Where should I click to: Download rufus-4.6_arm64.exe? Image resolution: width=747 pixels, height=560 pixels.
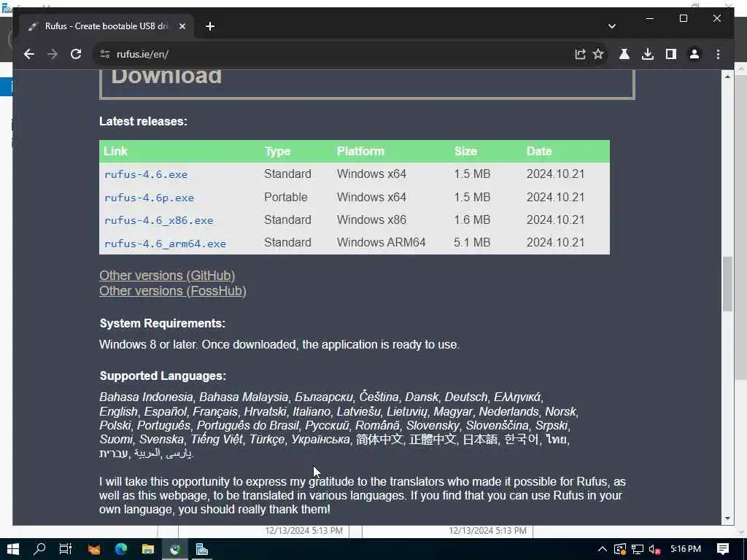pyautogui.click(x=166, y=244)
